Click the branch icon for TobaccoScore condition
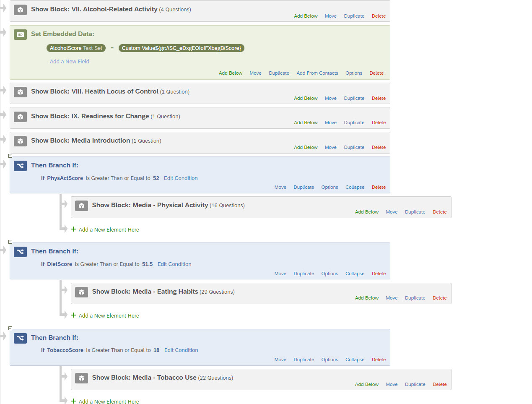 [x=20, y=338]
